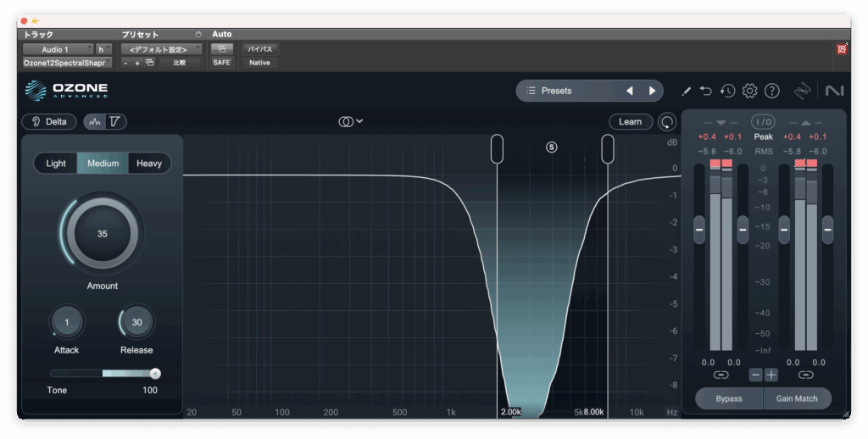Click the undo arrow icon
The width and height of the screenshot is (868, 439).
pos(705,91)
